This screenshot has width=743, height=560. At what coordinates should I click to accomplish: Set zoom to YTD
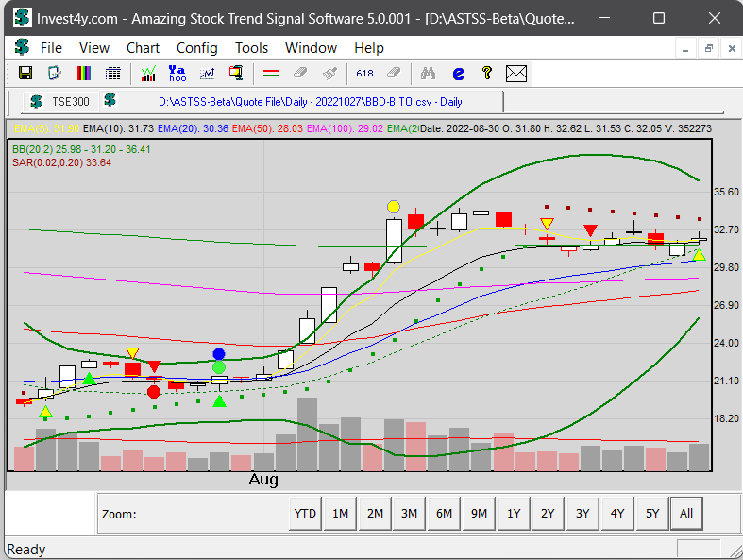305,514
